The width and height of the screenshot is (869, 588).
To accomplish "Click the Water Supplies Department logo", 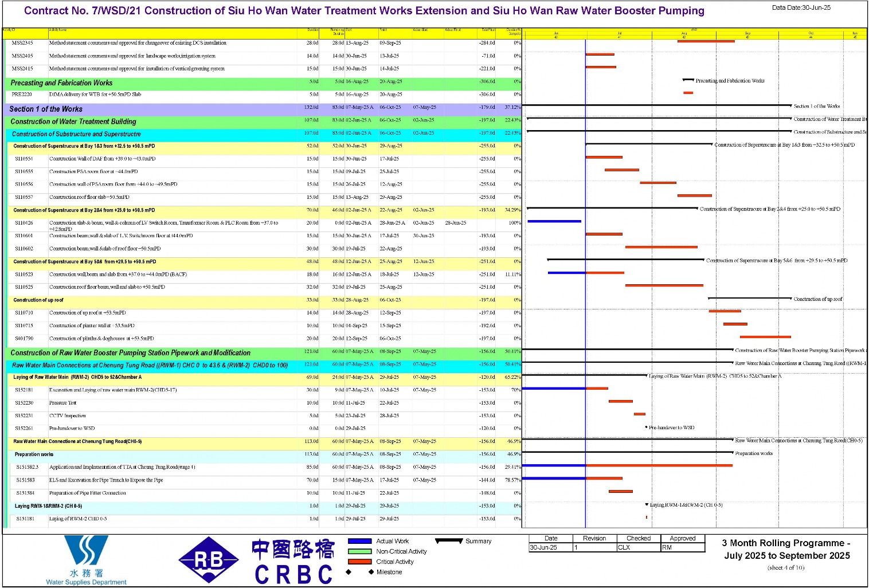I will [x=86, y=560].
